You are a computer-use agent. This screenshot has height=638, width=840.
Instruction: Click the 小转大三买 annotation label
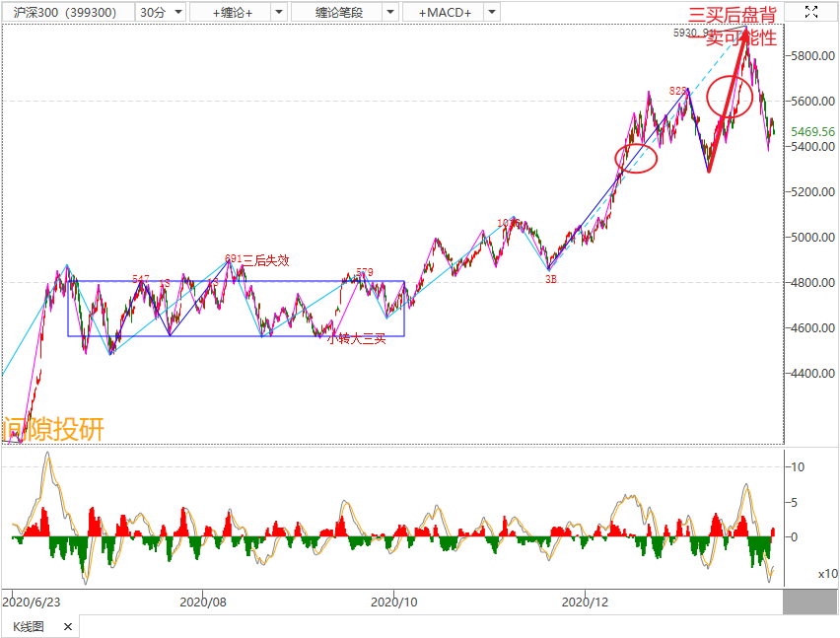(356, 338)
